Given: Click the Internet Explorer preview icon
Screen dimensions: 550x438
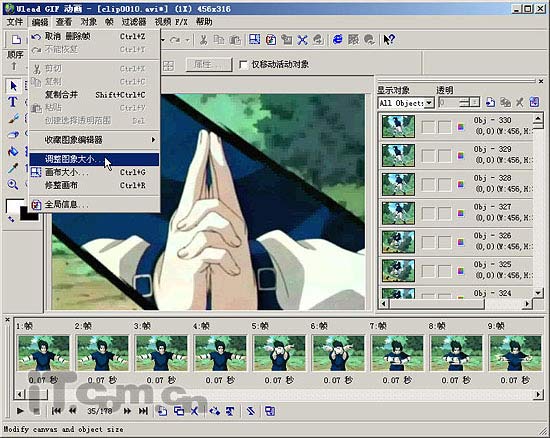Looking at the screenshot, I should (x=337, y=40).
